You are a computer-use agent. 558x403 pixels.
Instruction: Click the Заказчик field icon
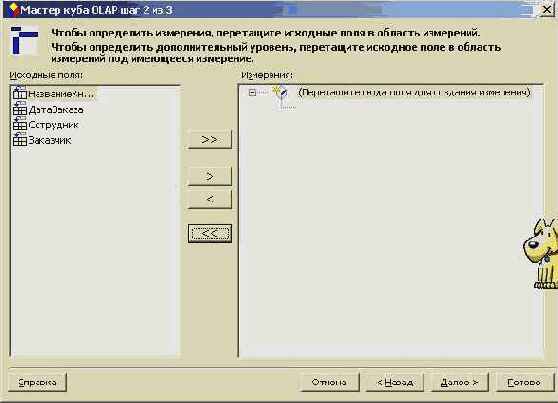pyautogui.click(x=20, y=140)
